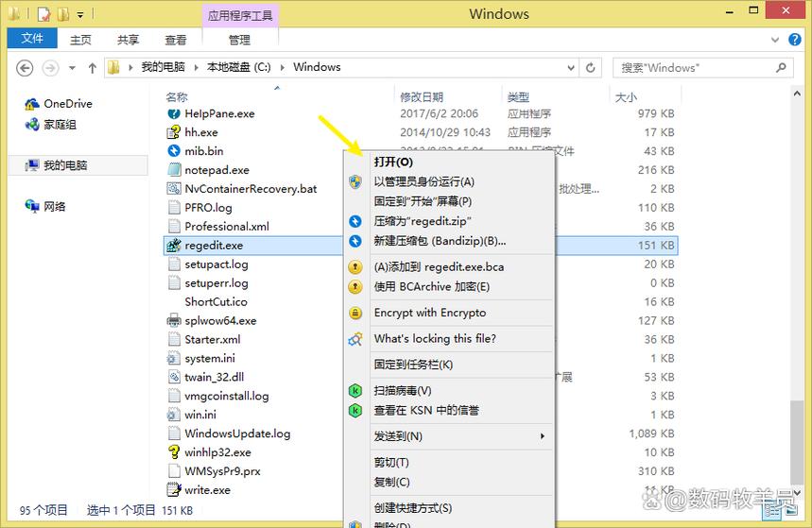Refresh the current folder view

tap(591, 68)
